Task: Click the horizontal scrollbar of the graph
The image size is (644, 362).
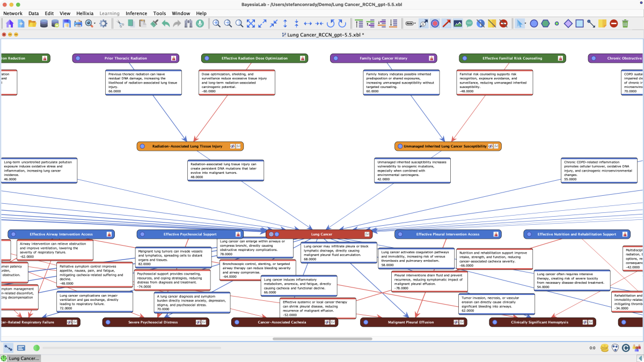Action: (323, 339)
